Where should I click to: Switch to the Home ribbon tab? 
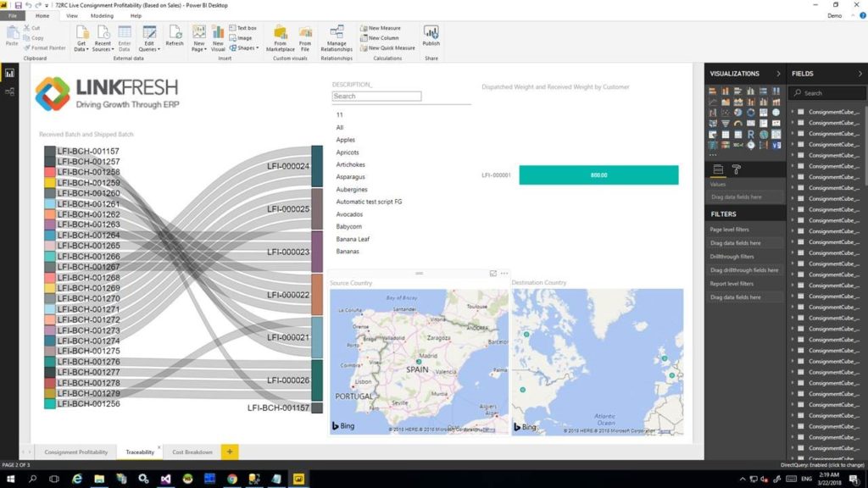42,15
